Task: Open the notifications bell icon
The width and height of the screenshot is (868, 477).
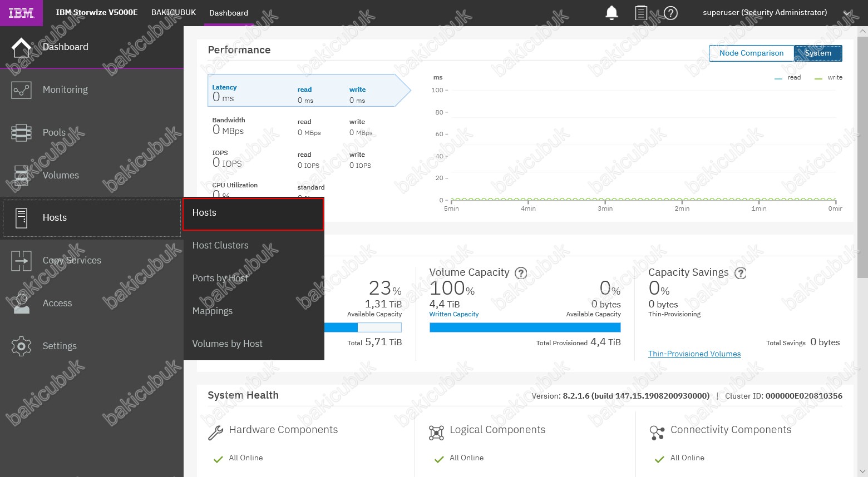Action: [611, 13]
